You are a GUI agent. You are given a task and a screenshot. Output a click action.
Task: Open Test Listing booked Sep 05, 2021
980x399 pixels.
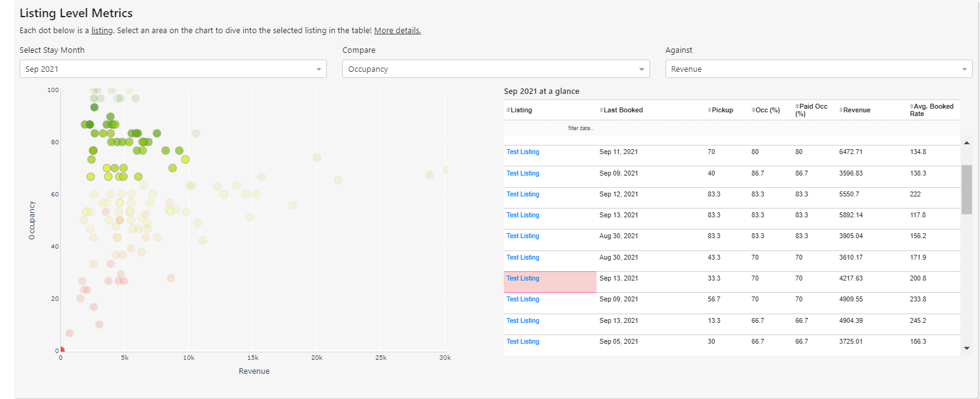(522, 342)
